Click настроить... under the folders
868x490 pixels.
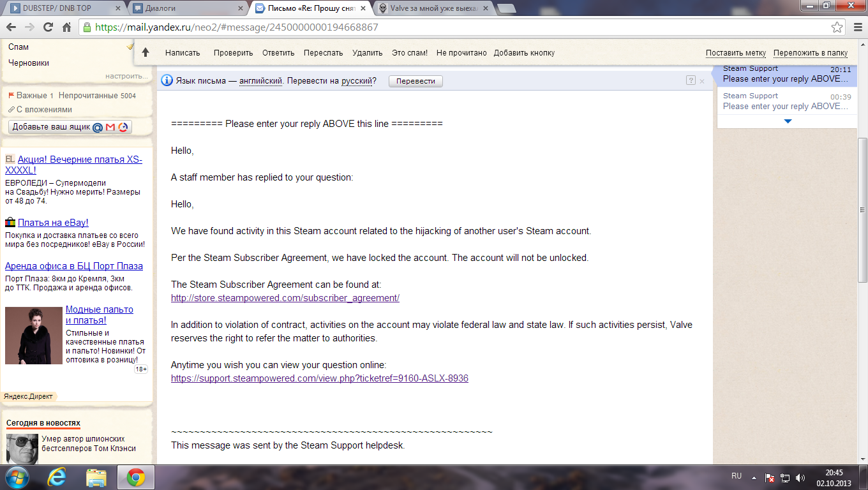tap(126, 76)
